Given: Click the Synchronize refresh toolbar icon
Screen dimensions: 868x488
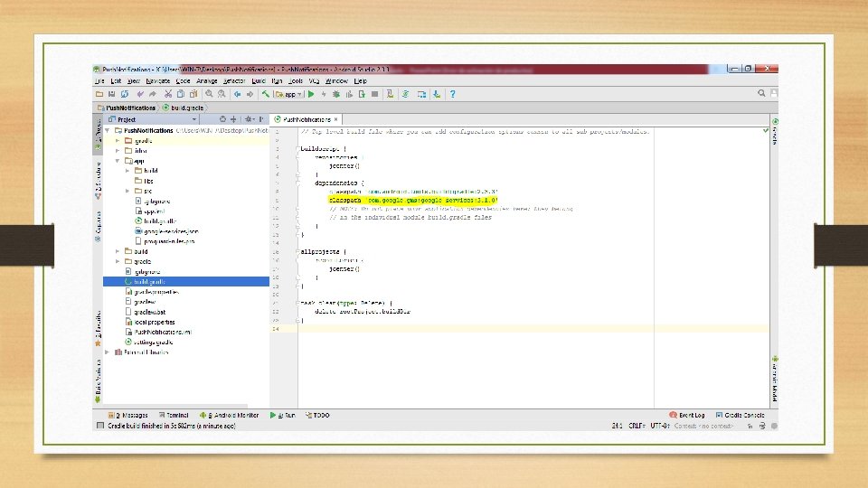Looking at the screenshot, I should tap(125, 95).
